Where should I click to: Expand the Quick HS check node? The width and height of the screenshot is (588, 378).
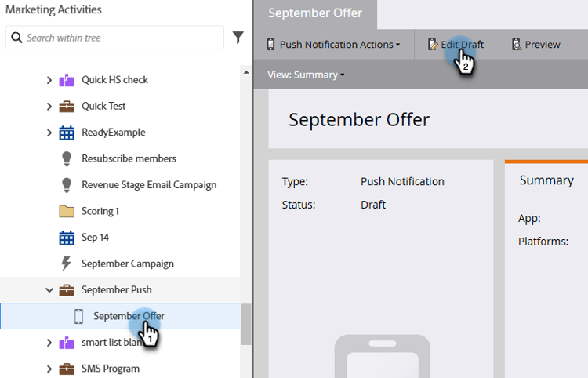point(49,80)
